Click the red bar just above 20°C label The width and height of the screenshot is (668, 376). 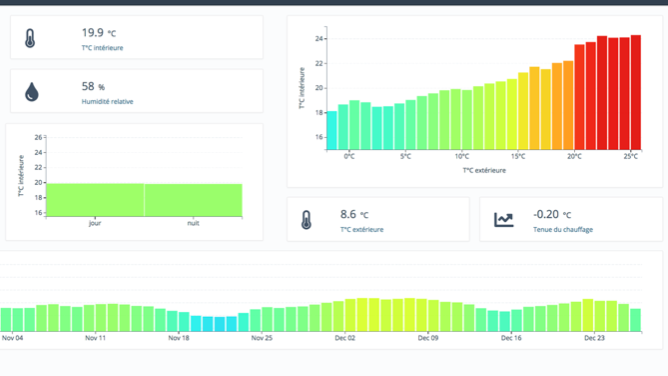click(x=579, y=97)
